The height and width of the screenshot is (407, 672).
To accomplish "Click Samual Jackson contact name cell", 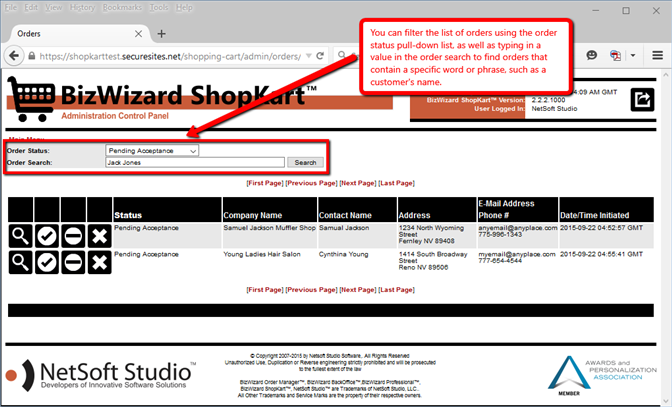I will click(344, 228).
